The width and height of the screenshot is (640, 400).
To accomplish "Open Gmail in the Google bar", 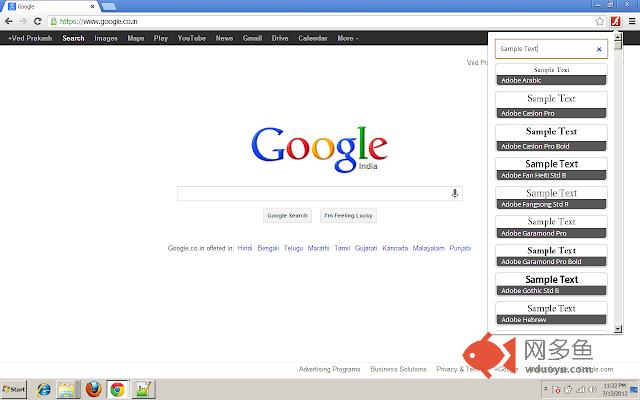I will (252, 38).
